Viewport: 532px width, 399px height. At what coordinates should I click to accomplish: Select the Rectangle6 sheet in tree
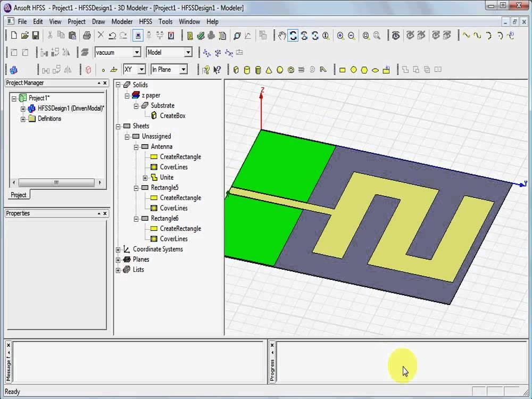[x=164, y=219]
